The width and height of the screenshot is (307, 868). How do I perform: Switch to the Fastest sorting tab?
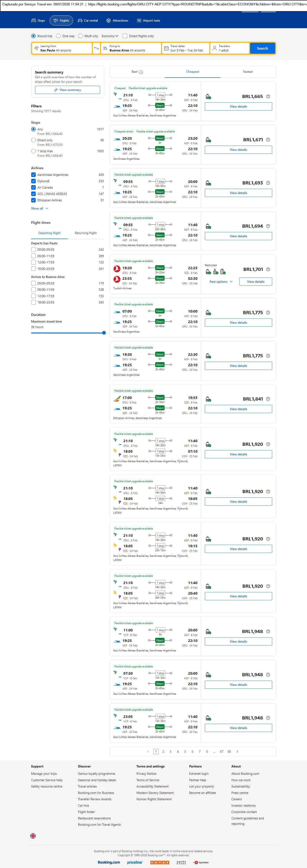(248, 72)
